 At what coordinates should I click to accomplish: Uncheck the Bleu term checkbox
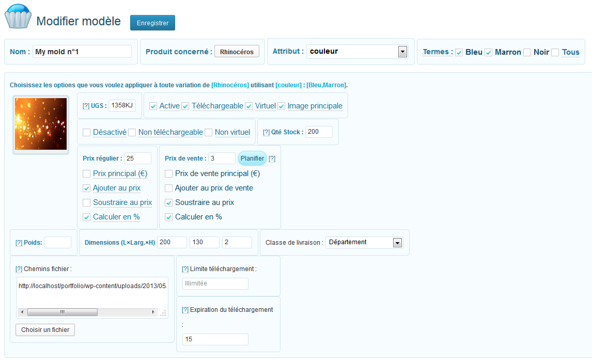[459, 53]
